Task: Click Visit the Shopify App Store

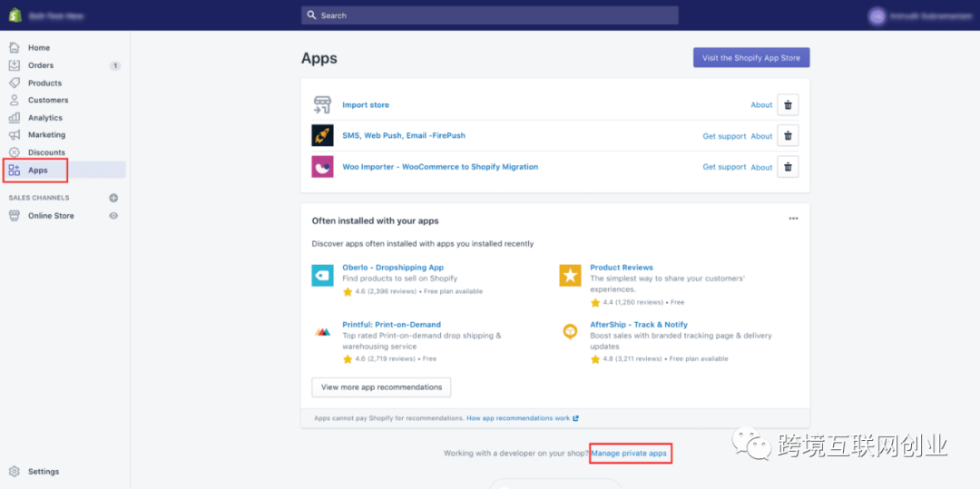Action: (x=751, y=57)
